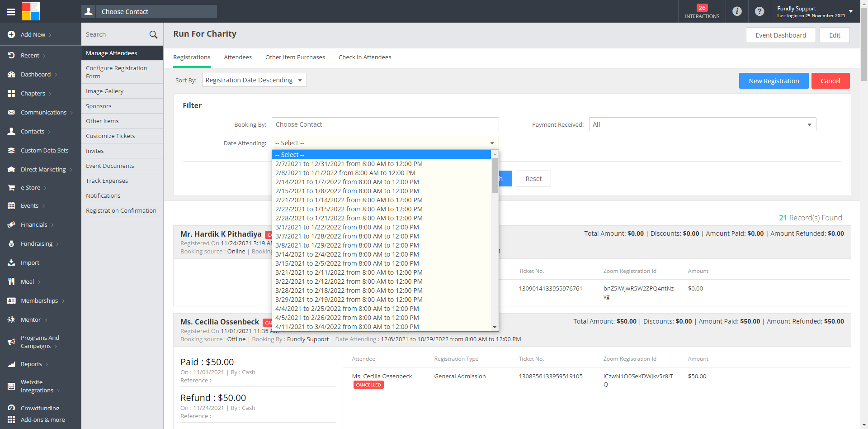Open the Payment Received dropdown
Image resolution: width=868 pixels, height=429 pixels.
(x=702, y=124)
